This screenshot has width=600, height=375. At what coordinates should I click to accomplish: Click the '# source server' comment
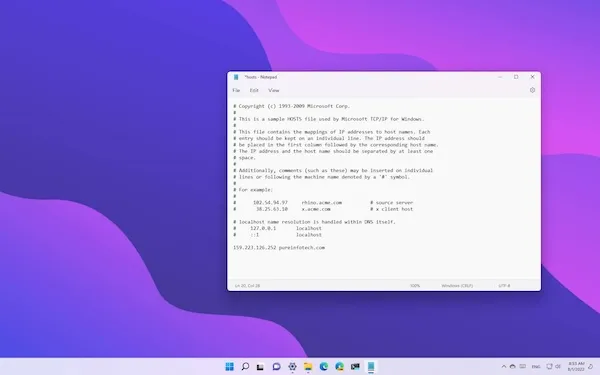click(391, 202)
